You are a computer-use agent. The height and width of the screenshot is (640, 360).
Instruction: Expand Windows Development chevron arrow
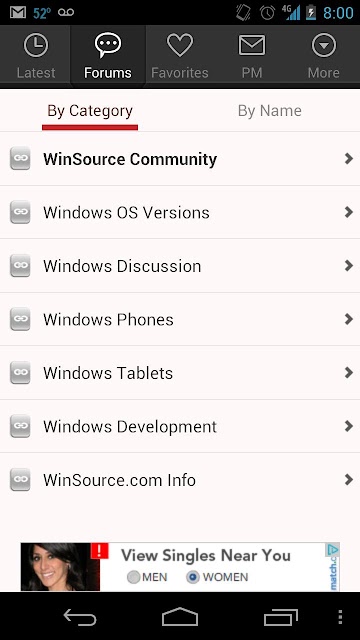tap(349, 426)
